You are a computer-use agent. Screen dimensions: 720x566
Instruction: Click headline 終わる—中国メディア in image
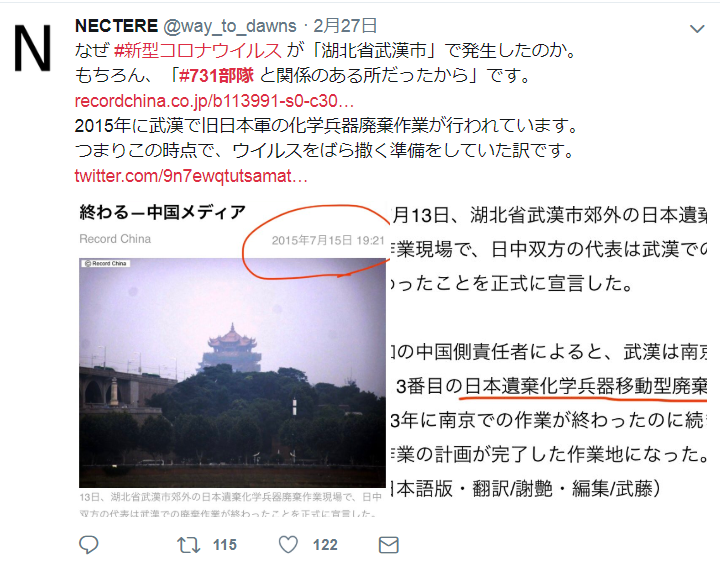[163, 213]
